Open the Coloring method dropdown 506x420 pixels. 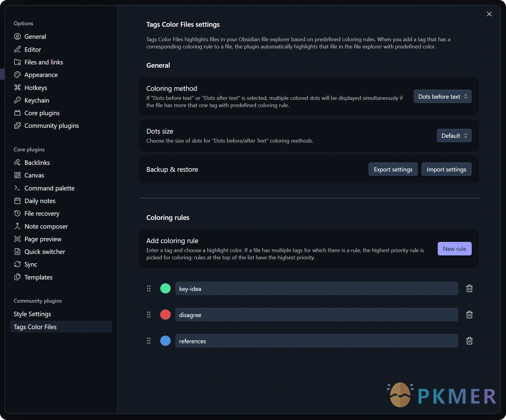coord(443,97)
